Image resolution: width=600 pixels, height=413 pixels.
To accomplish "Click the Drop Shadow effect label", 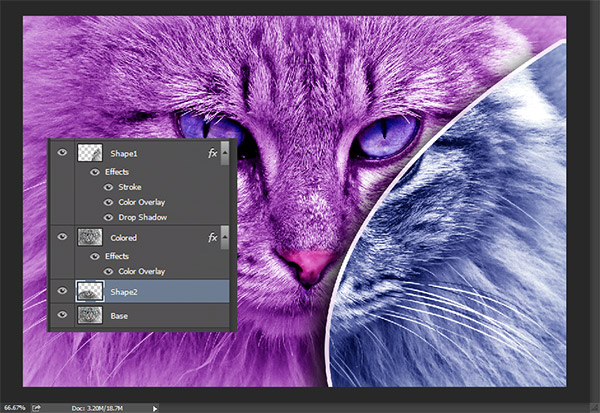I will pyautogui.click(x=142, y=217).
